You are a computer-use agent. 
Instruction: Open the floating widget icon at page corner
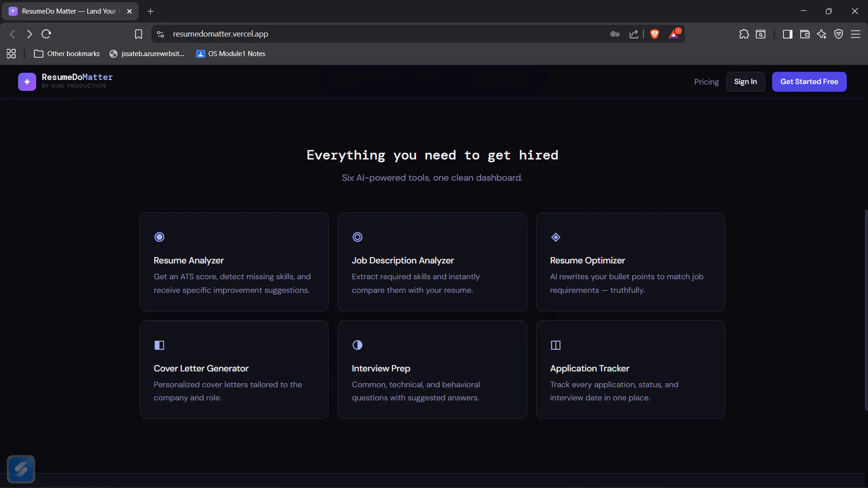pyautogui.click(x=21, y=469)
